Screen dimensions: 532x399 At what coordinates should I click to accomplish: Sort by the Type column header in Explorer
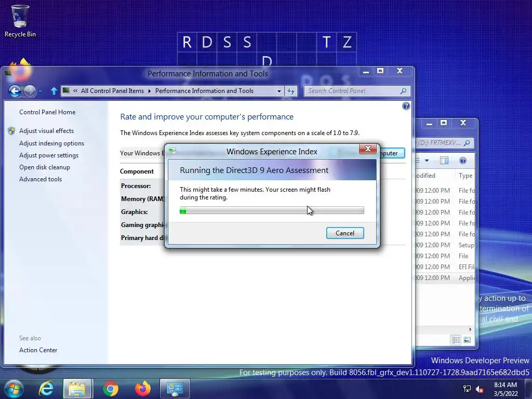pos(465,176)
